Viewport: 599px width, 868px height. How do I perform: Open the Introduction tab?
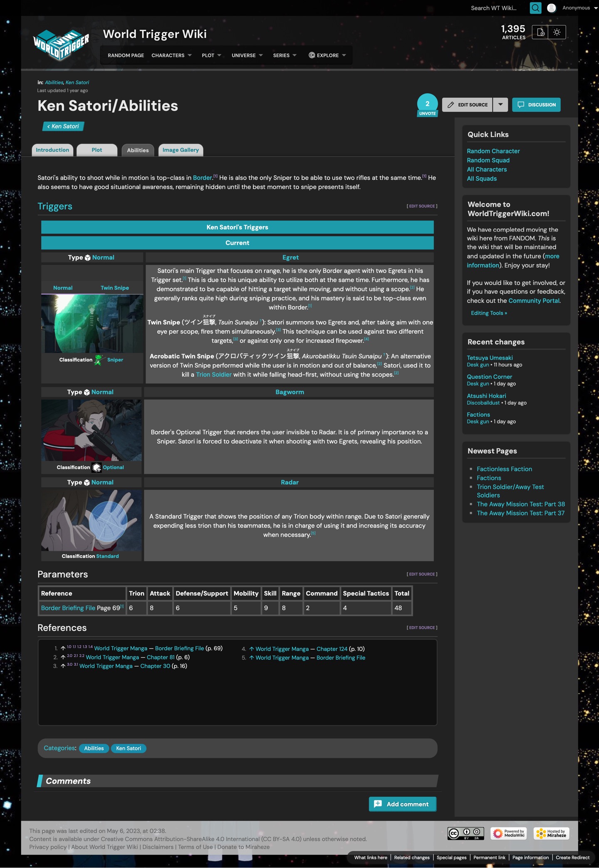[52, 150]
